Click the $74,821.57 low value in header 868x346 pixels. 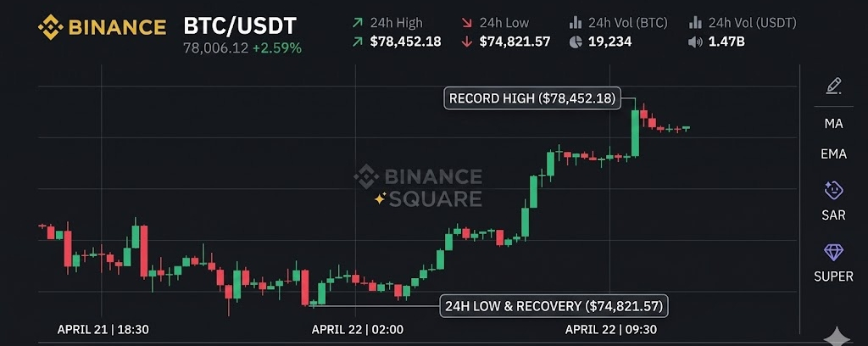515,42
